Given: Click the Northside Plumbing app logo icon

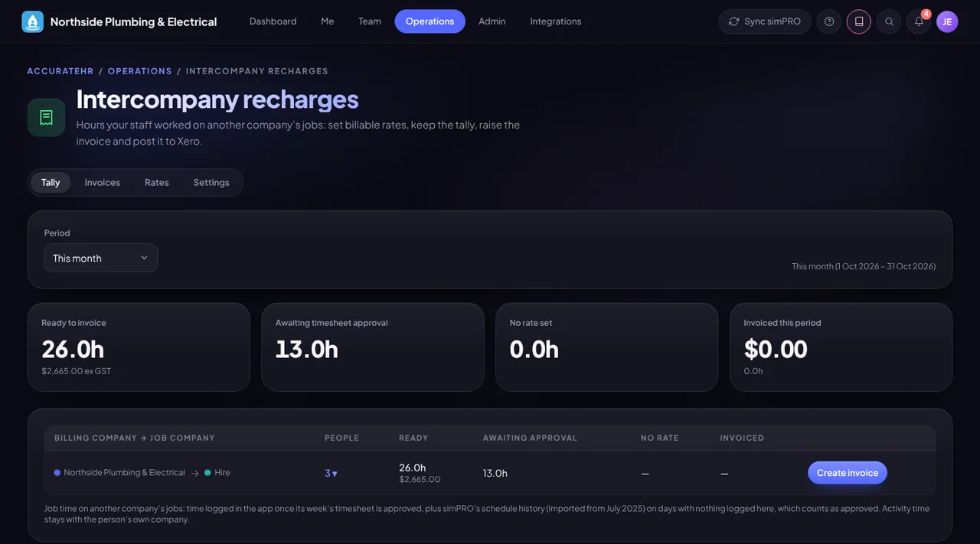Looking at the screenshot, I should coord(32,21).
